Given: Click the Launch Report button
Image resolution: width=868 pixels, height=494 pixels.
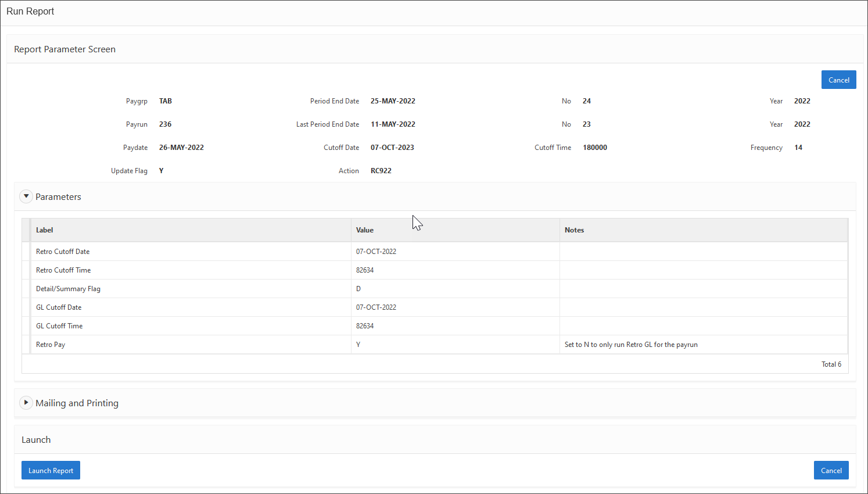Looking at the screenshot, I should click(x=51, y=471).
